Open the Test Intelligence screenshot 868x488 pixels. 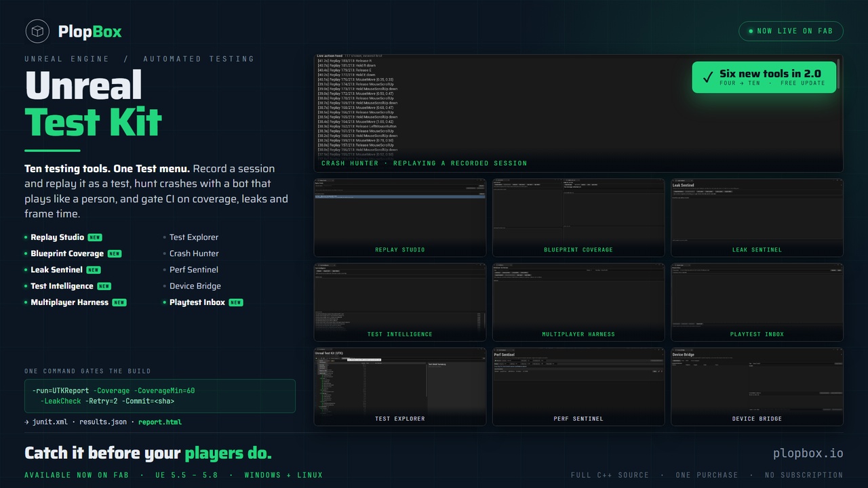point(400,302)
